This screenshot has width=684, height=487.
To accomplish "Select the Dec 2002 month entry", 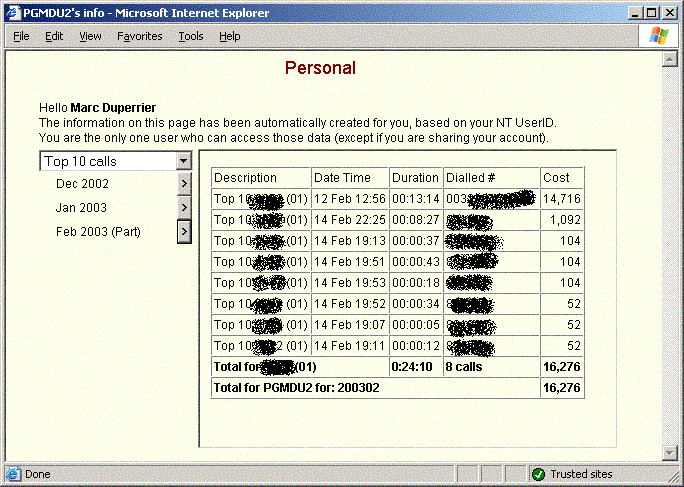I will [82, 184].
